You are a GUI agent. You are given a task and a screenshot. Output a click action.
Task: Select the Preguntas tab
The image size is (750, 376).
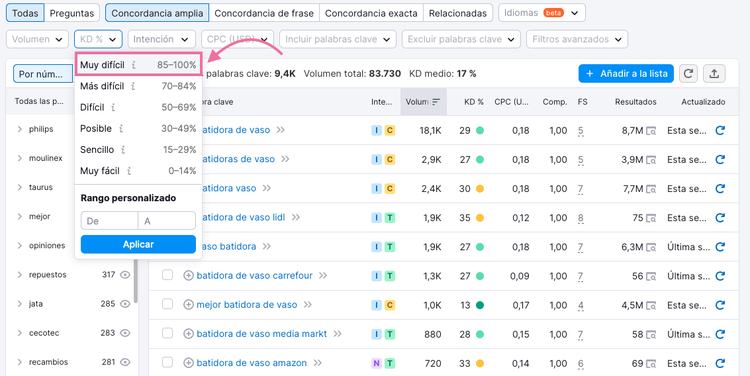72,13
